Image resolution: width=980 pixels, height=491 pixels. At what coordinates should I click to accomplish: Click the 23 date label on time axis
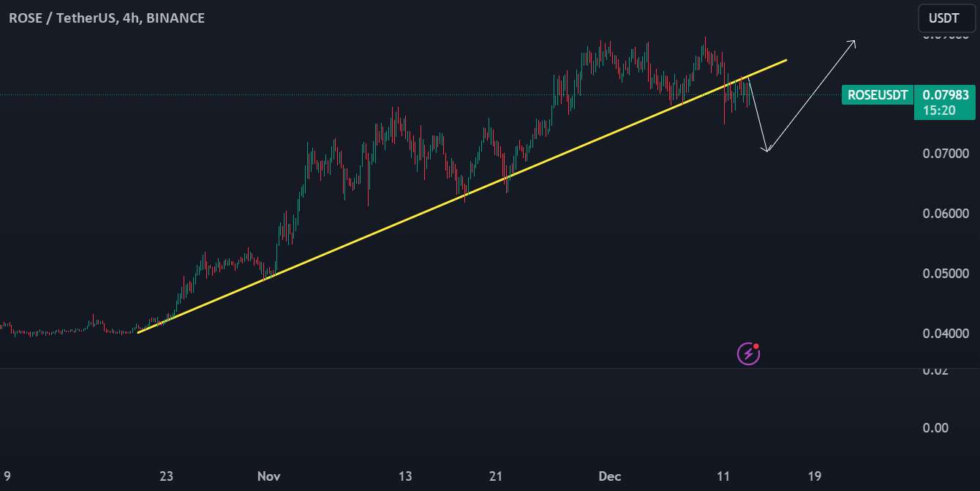tap(166, 476)
